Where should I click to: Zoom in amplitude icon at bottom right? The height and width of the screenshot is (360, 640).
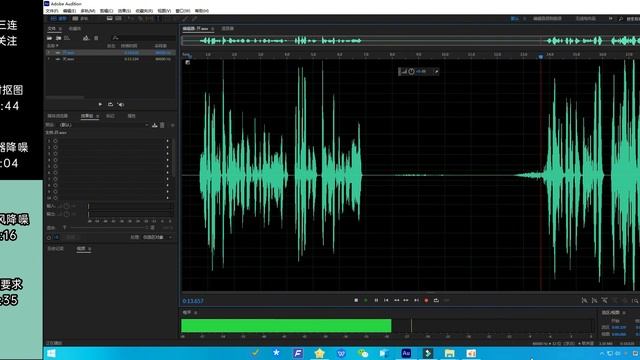pyautogui.click(x=584, y=300)
